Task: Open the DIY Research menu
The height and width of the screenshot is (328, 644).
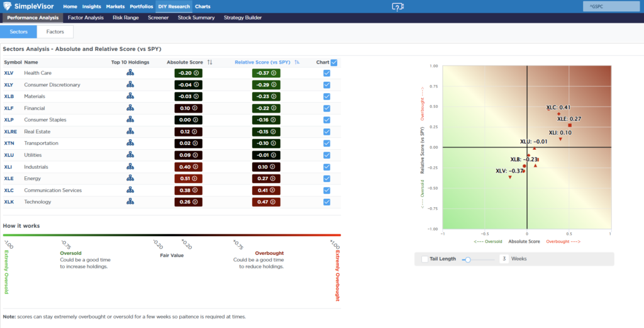Action: coord(174,6)
